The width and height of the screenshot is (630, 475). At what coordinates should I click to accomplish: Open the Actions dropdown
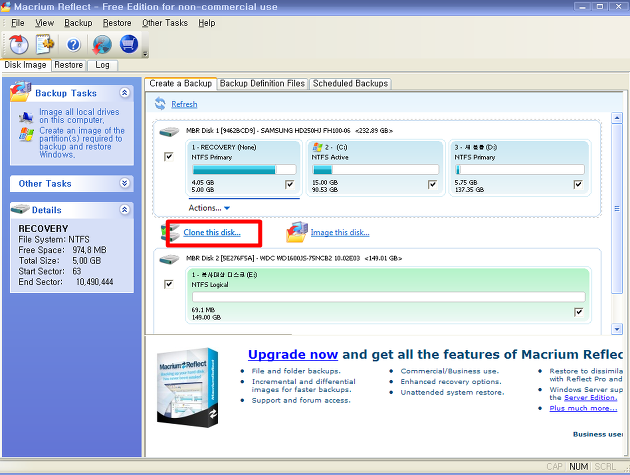click(209, 208)
